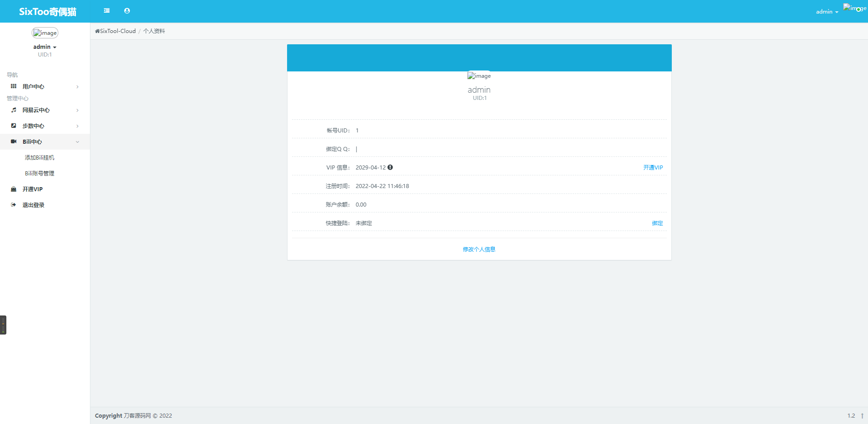
Task: Toggle the sidebar menu icon in header
Action: pyautogui.click(x=107, y=11)
